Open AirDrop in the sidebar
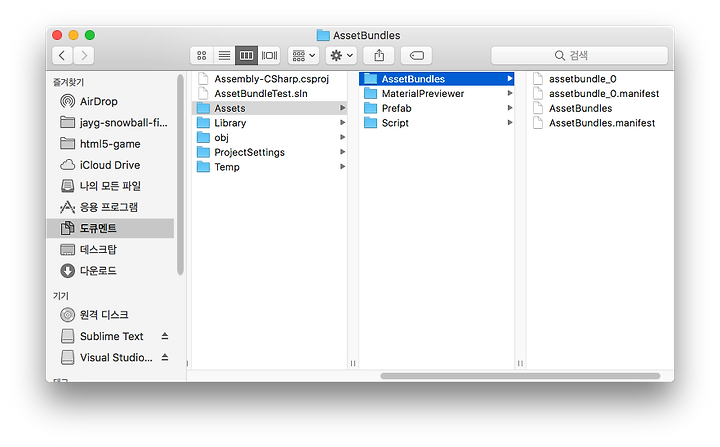This screenshot has width=720, height=447. [x=110, y=101]
